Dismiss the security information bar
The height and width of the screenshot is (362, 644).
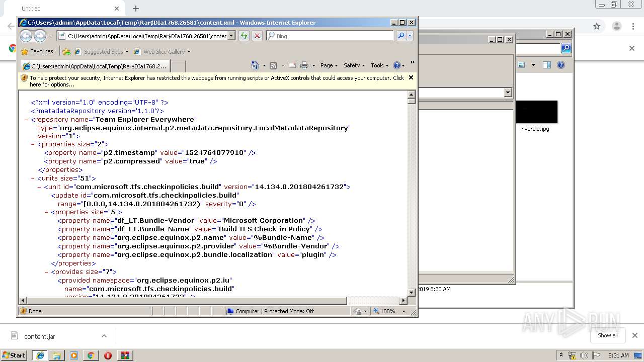[411, 77]
